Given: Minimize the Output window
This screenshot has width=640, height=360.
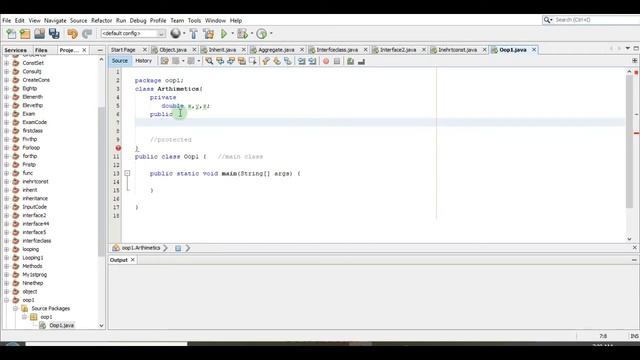Looking at the screenshot, I should click(634, 260).
